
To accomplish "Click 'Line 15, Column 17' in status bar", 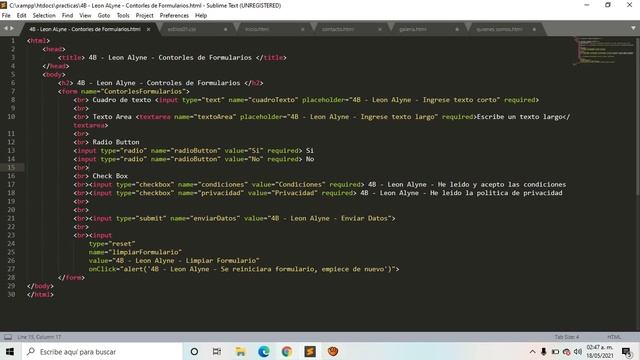I will point(39,337).
